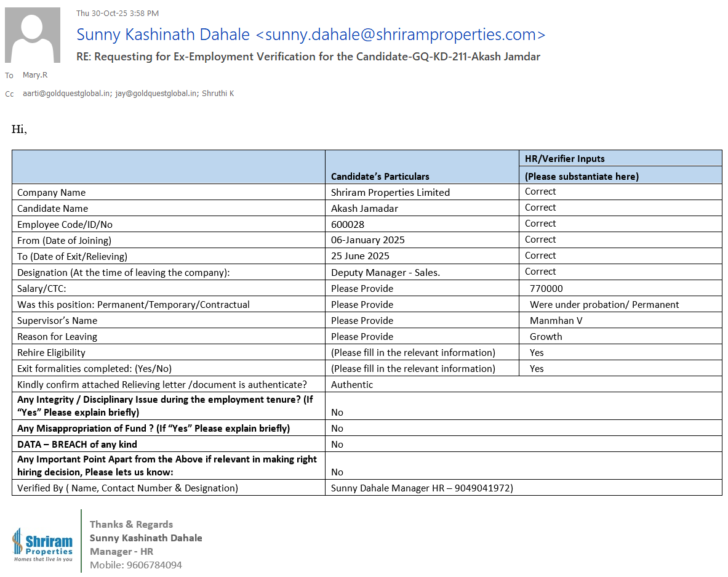Click the Reason for Leaving label
This screenshot has width=728, height=577.
57,337
